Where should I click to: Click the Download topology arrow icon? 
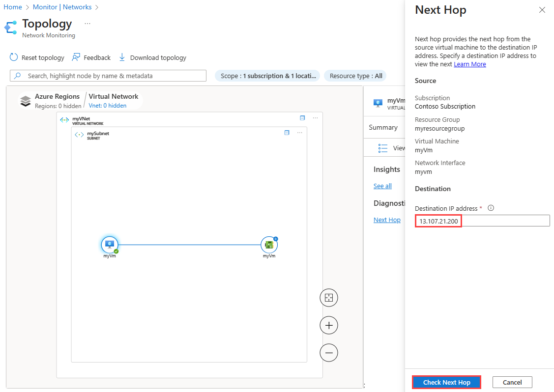tap(122, 57)
